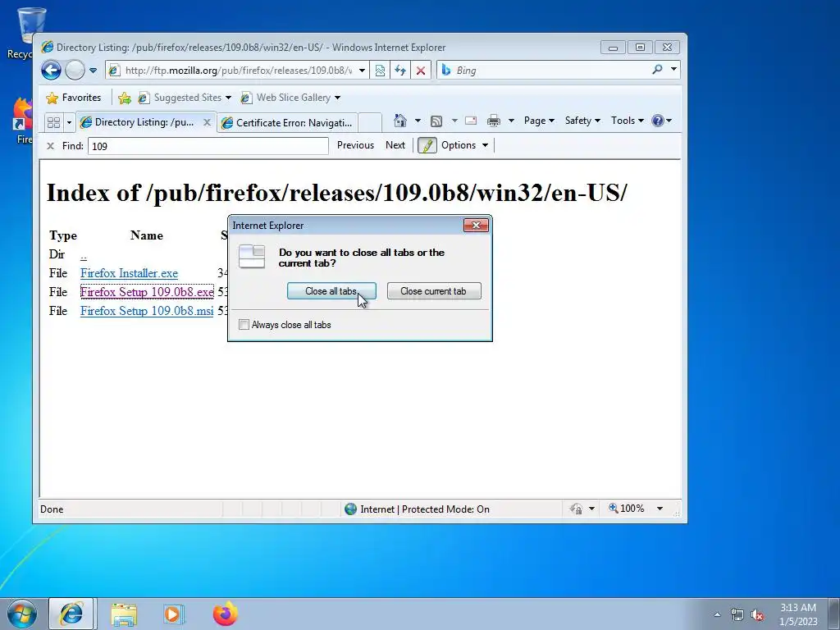
Task: Click Next in the Find bar
Action: (395, 145)
